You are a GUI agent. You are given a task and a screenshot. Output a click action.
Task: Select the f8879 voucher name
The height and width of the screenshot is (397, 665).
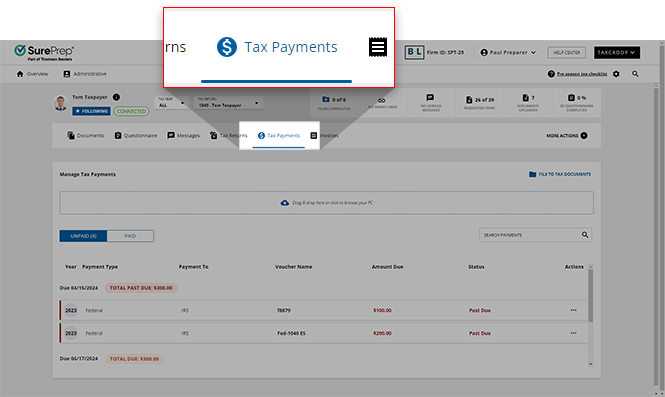click(284, 310)
